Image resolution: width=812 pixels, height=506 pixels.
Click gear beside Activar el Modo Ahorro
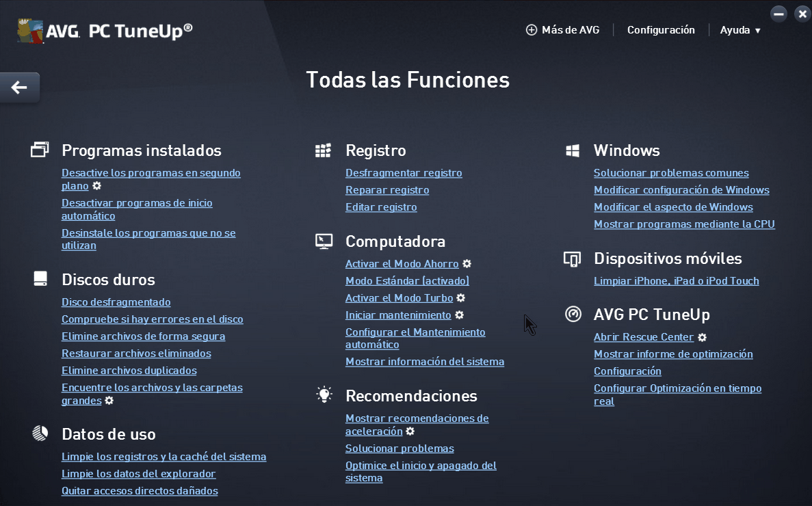pos(467,263)
